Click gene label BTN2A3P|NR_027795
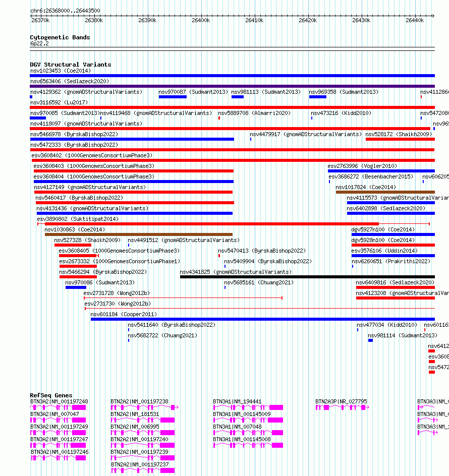The height and width of the screenshot is (476, 449). [x=341, y=401]
